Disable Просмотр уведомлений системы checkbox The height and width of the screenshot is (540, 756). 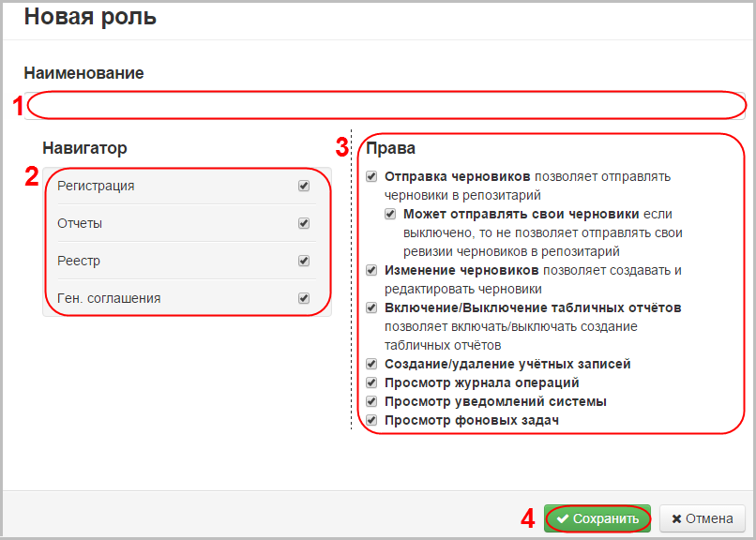click(x=372, y=401)
